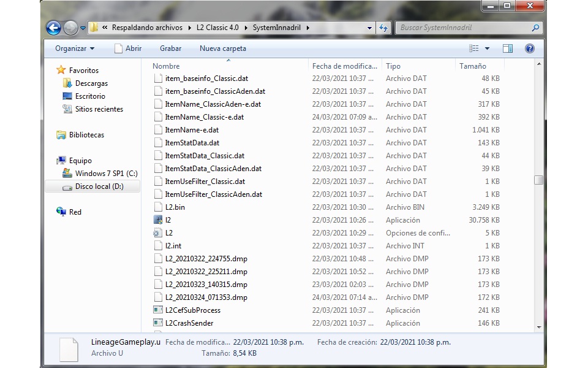Click the search magnifier icon
This screenshot has width=588, height=368.
[x=535, y=28]
